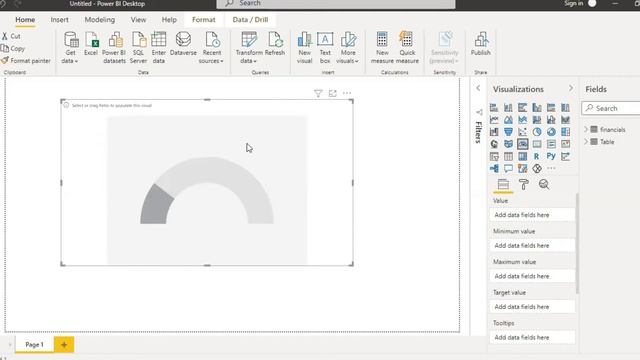Expand the Table entry in Fields
Screen dimensions: 640x360
pyautogui.click(x=587, y=142)
